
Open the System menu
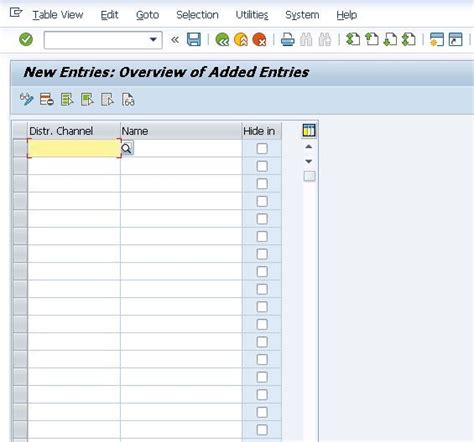(302, 15)
